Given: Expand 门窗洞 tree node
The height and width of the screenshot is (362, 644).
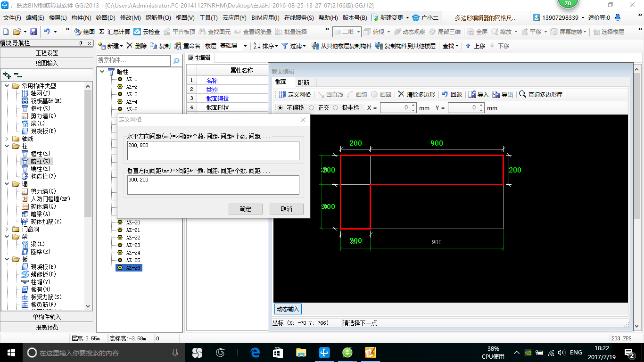Looking at the screenshot, I should pos(7,229).
